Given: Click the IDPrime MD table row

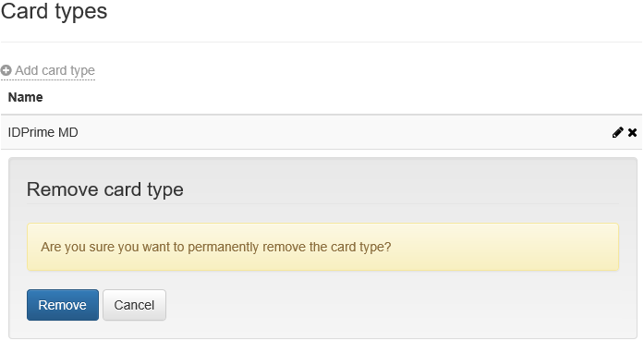Looking at the screenshot, I should 322,132.
